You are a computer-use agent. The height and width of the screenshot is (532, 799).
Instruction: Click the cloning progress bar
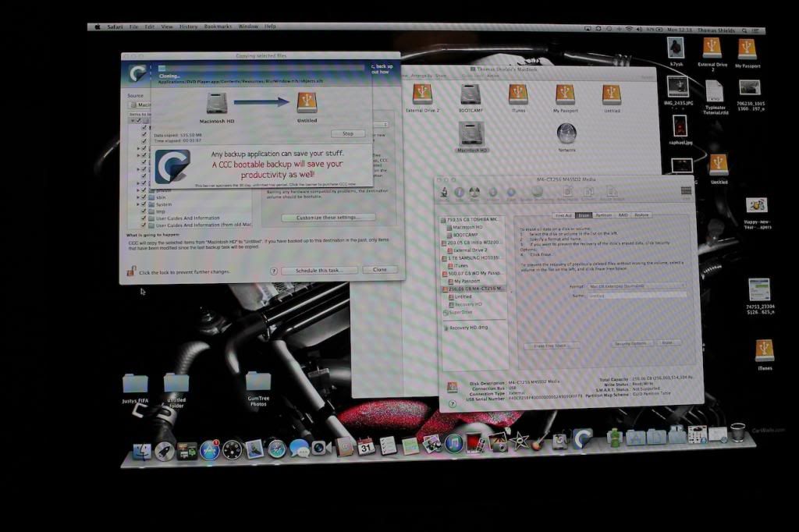tap(261, 69)
